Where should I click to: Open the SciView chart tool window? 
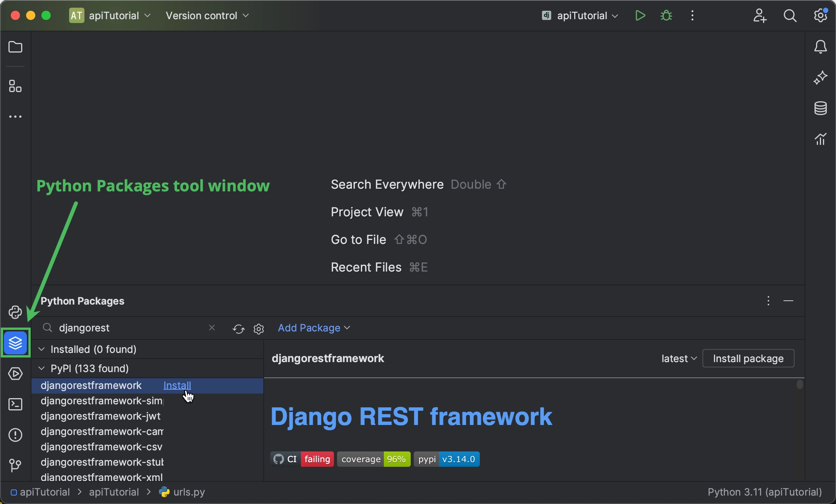point(820,139)
